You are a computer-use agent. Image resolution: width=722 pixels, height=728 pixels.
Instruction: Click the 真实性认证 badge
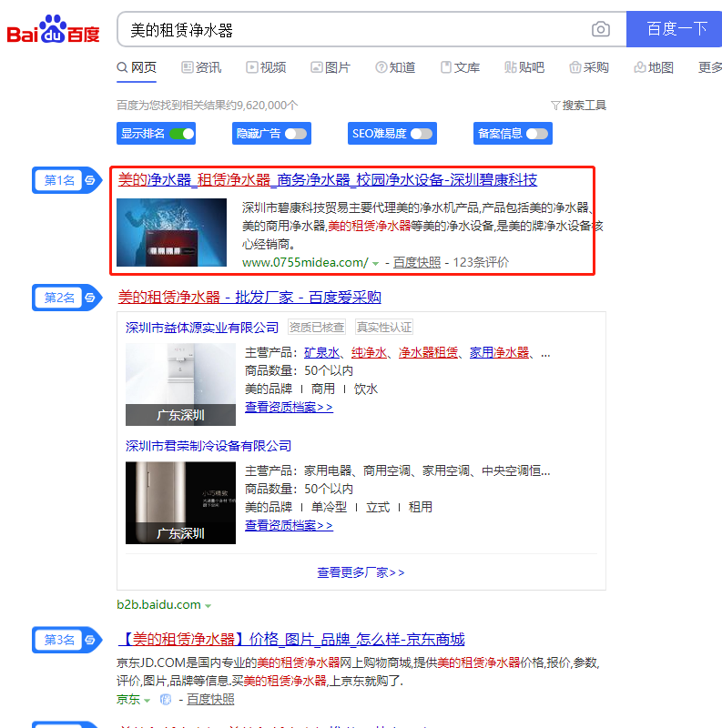(384, 328)
